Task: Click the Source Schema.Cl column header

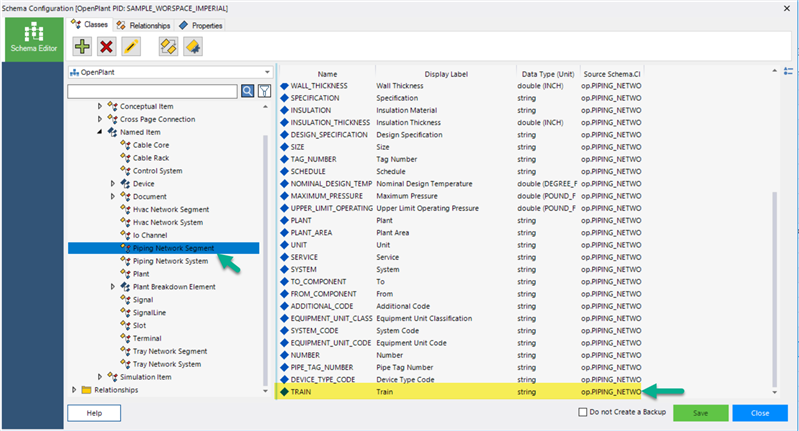Action: 611,74
